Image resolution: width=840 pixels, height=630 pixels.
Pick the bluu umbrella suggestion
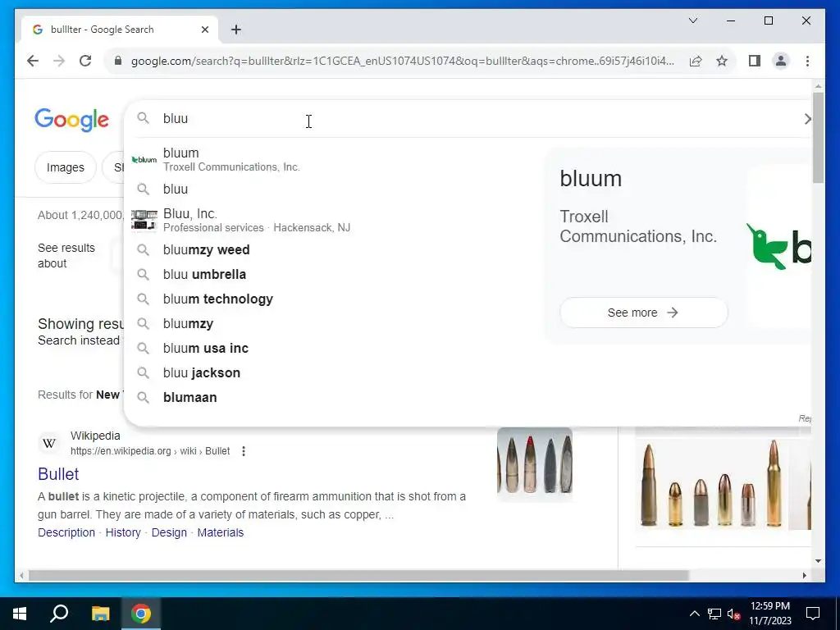pos(336,274)
